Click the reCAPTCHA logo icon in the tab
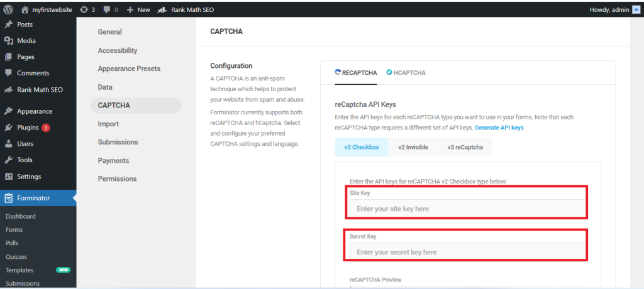Viewport: 644px width, 289px height. [338, 72]
